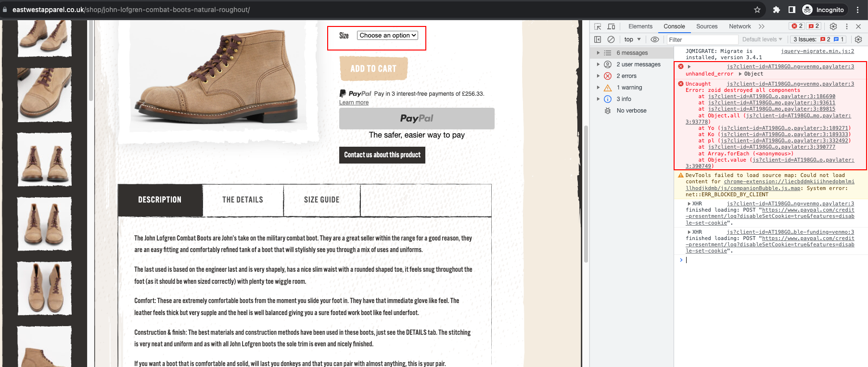This screenshot has width=868, height=367.
Task: Open the companionBubble.js.map extension link
Action: tap(770, 185)
